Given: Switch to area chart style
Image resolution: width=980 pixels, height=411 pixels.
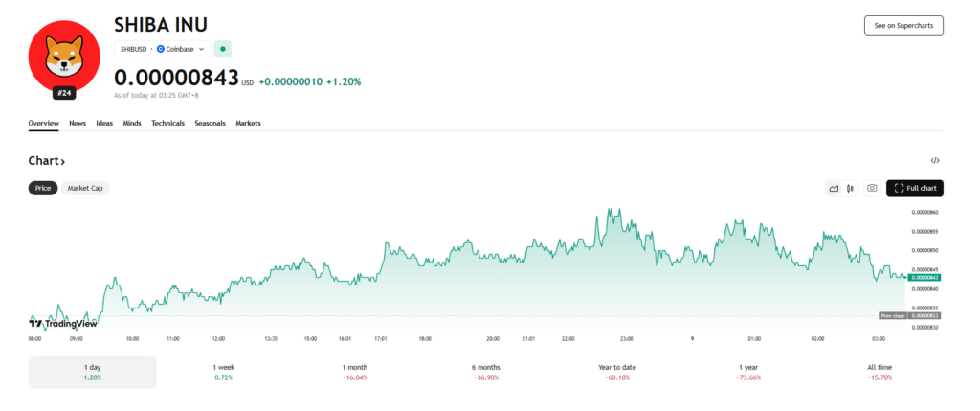Looking at the screenshot, I should 834,189.
